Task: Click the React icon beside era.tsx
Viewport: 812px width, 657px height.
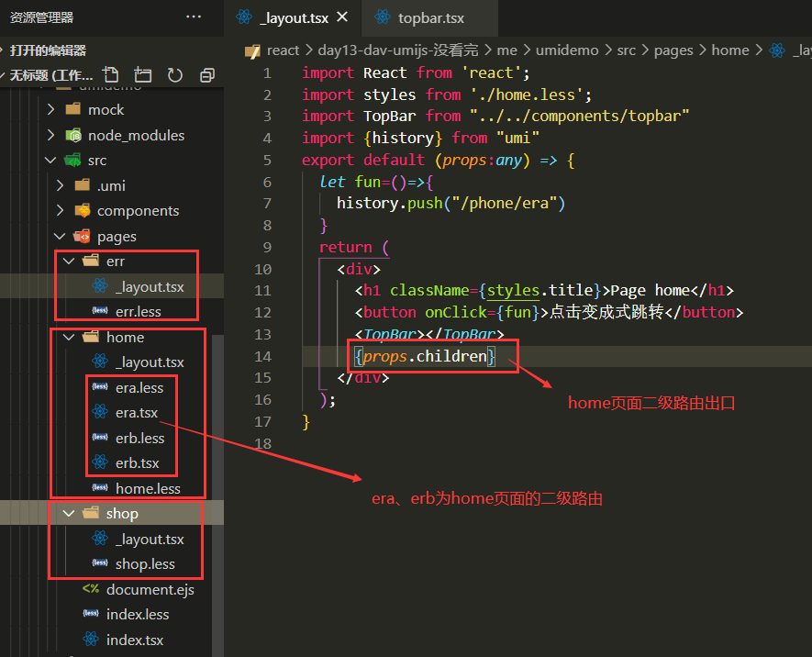Action: coord(99,412)
